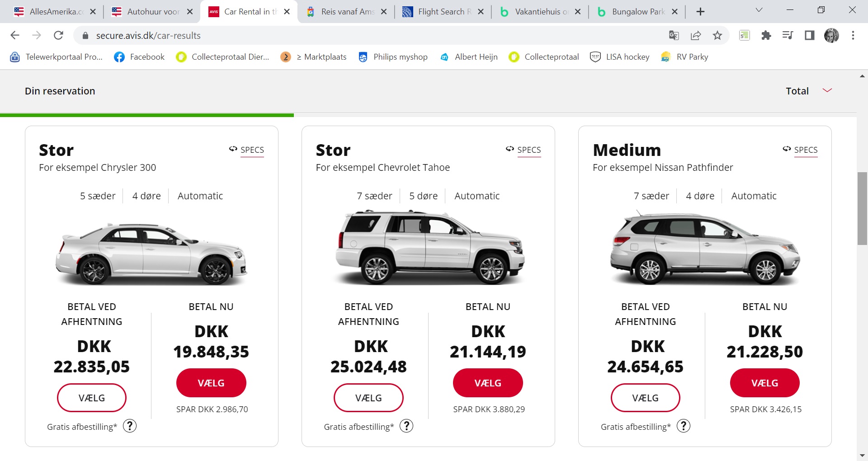Click the share page icon
Viewport: 868px width, 461px height.
click(x=696, y=35)
